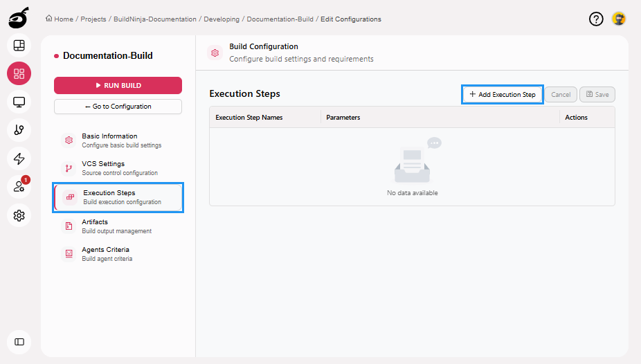This screenshot has height=364, width=641.
Task: Click the Build Configuration header gear icon
Action: pos(215,53)
